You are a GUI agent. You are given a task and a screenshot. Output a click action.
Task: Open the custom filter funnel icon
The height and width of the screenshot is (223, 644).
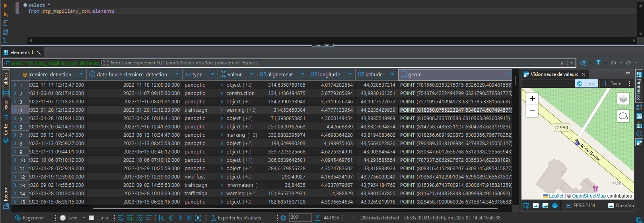pyautogui.click(x=598, y=63)
